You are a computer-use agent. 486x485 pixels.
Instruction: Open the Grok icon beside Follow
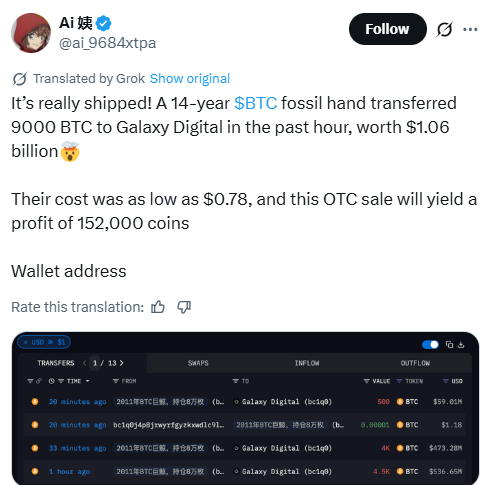(x=444, y=29)
